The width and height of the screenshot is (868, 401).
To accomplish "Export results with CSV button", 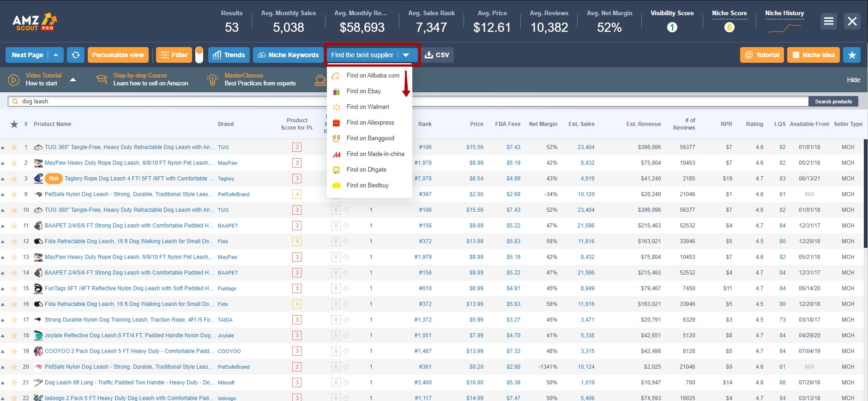I will [x=437, y=55].
